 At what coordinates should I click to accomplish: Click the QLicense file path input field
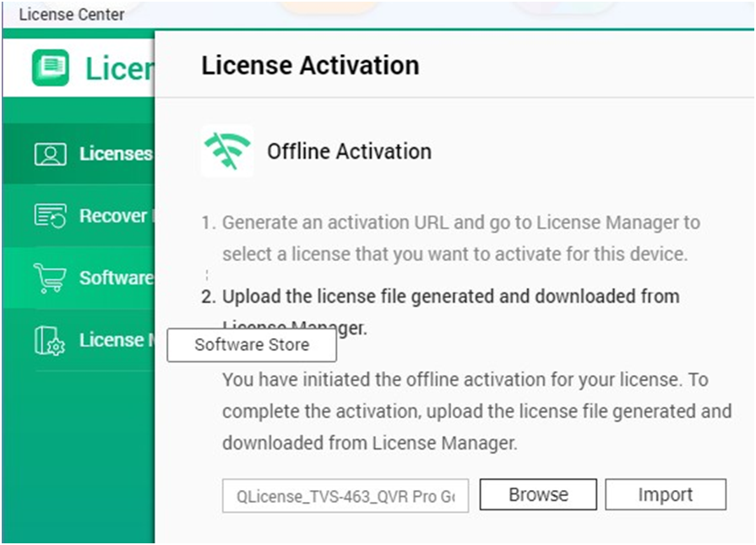click(345, 496)
